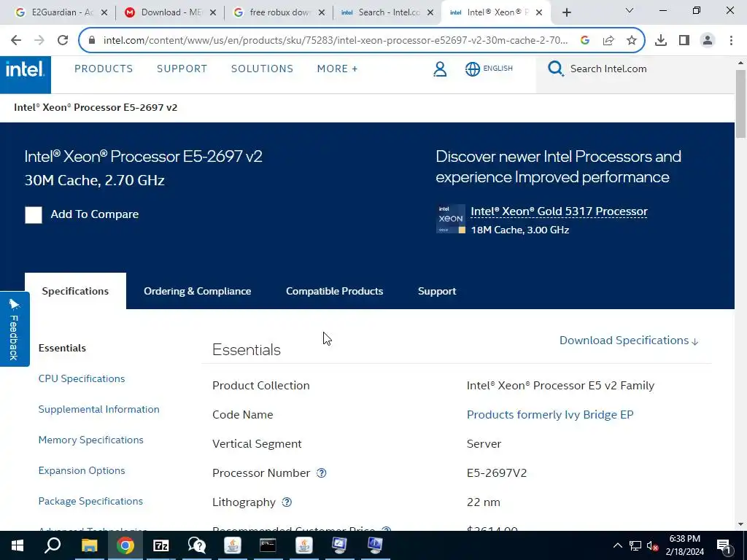Image resolution: width=747 pixels, height=560 pixels.
Task: Open a new browser tab
Action: click(x=566, y=12)
